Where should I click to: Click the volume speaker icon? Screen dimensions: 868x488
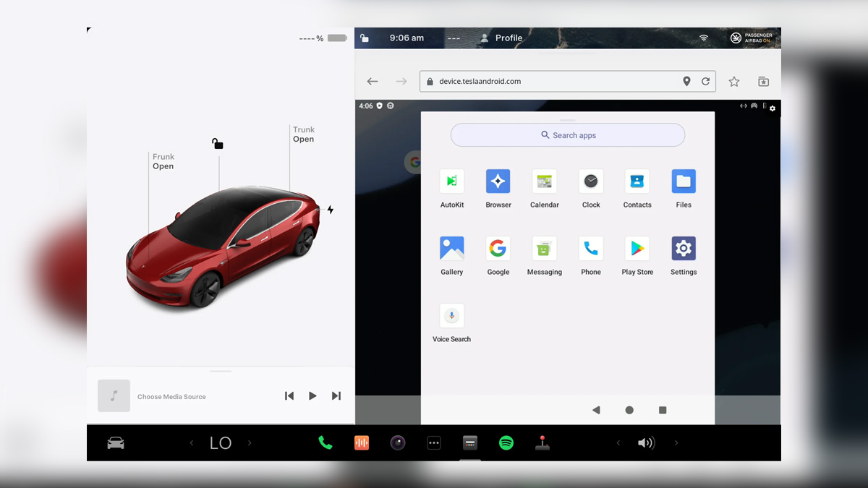[x=646, y=443]
